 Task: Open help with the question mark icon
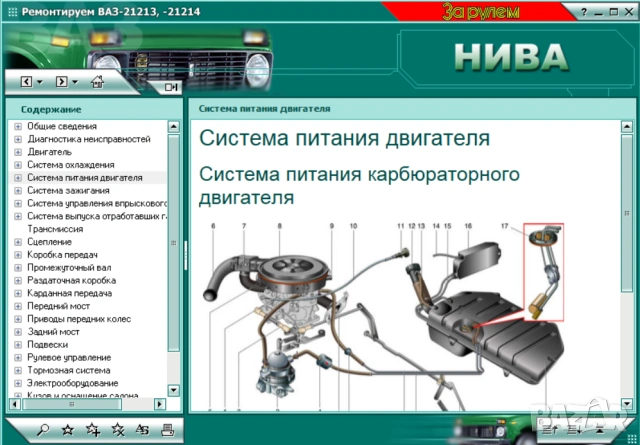[584, 12]
